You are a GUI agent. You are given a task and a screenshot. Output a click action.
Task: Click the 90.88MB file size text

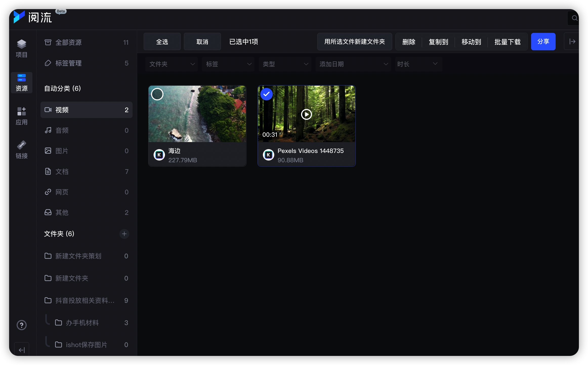tap(290, 160)
